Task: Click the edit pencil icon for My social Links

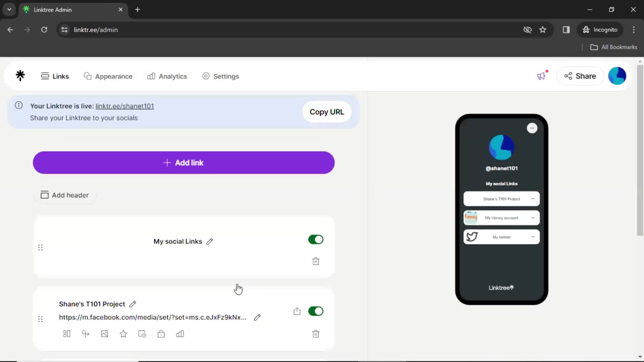Action: point(210,241)
